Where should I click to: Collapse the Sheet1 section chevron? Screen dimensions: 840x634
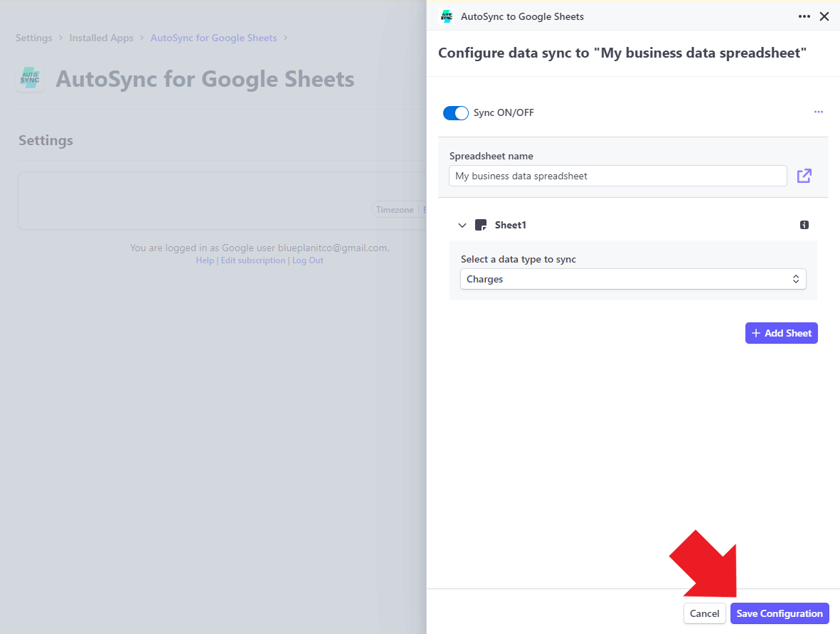pyautogui.click(x=462, y=225)
